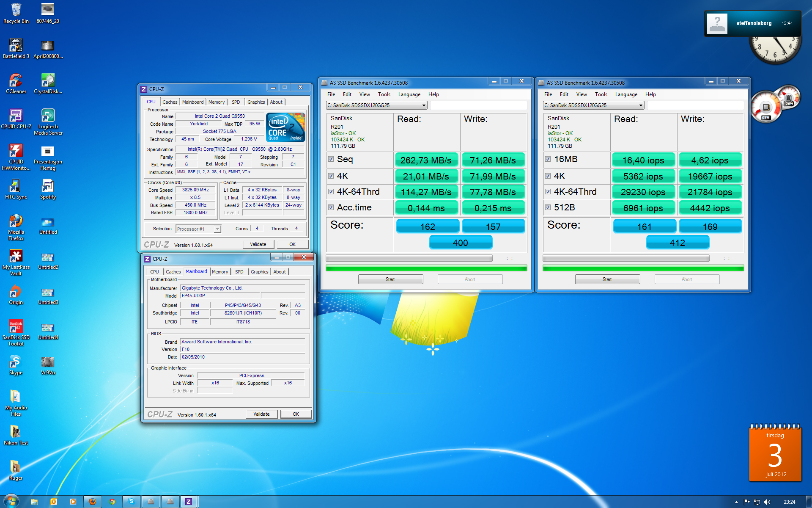Click the steffenolsborg user tile
Viewport: 812px width, 508px height.
click(753, 23)
